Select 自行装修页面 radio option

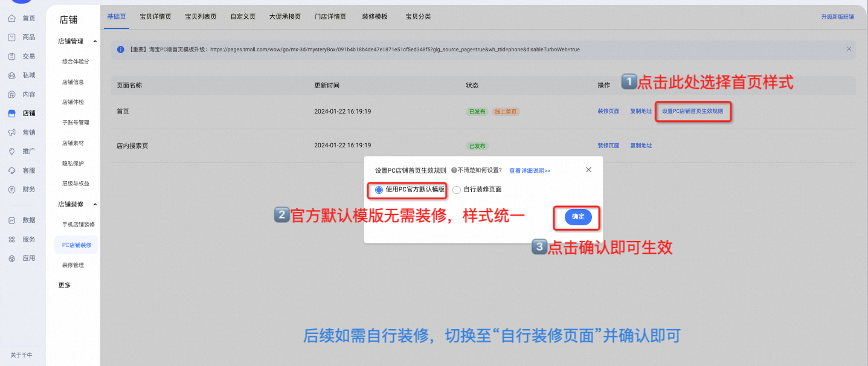[x=457, y=190]
